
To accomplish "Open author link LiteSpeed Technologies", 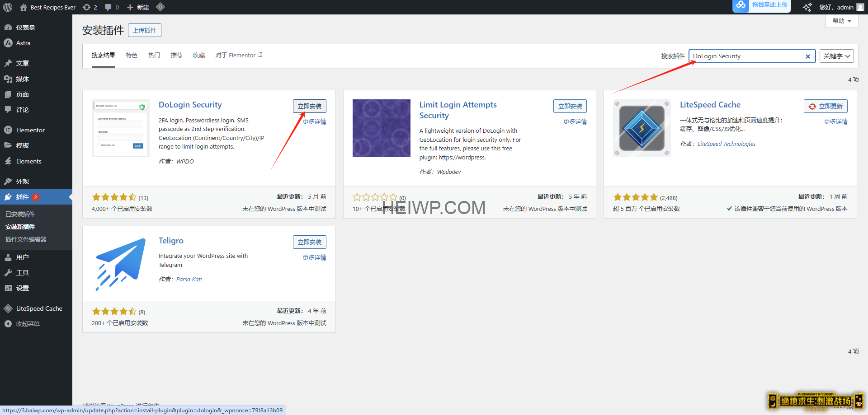I will 726,144.
